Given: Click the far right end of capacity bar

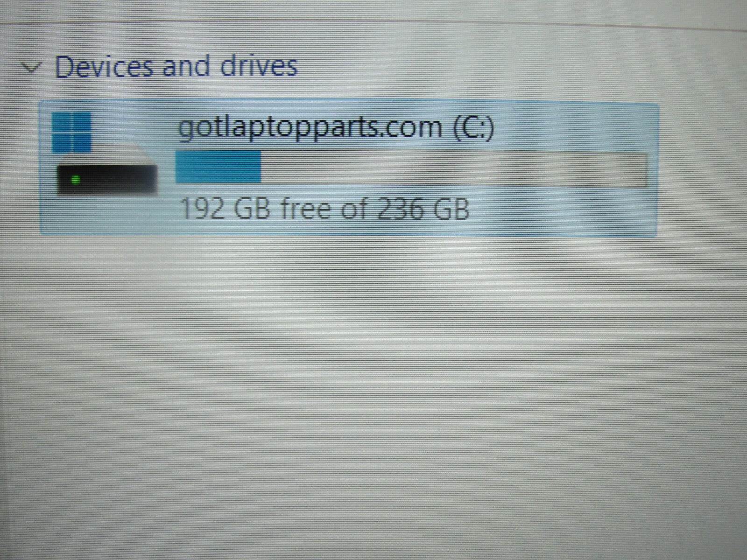Looking at the screenshot, I should [641, 170].
